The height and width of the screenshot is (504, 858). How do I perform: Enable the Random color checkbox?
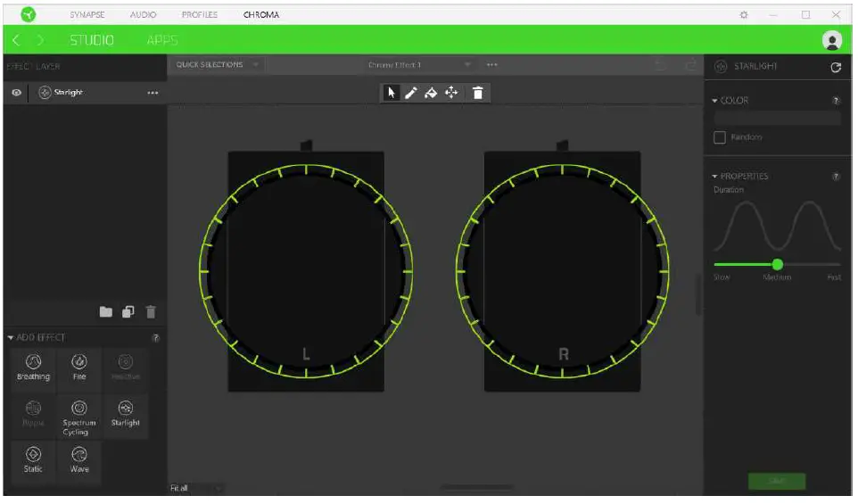click(720, 137)
